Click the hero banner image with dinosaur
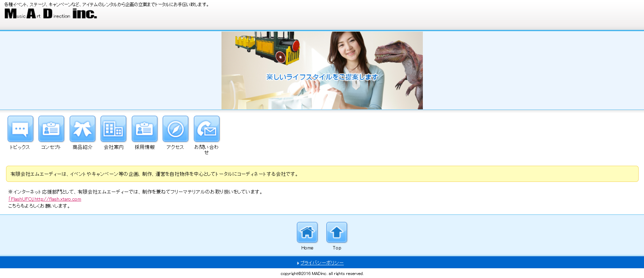 pyautogui.click(x=322, y=70)
